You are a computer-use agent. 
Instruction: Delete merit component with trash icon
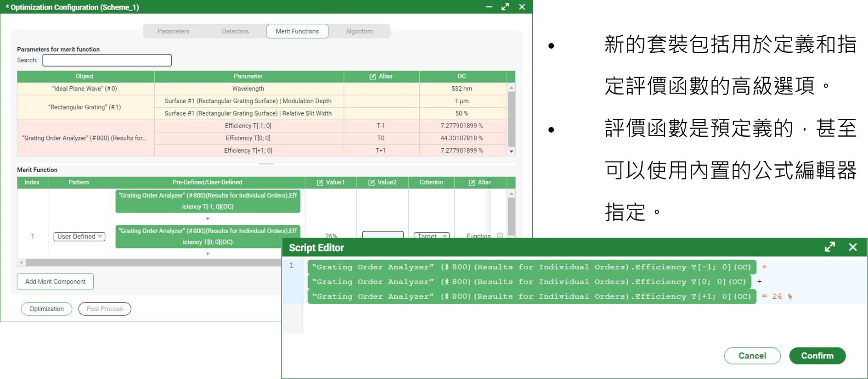pyautogui.click(x=500, y=235)
